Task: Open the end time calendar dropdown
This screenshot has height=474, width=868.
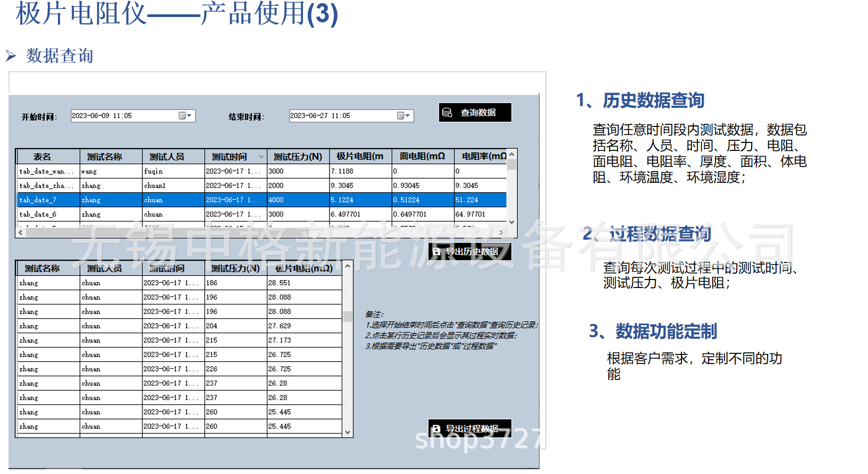Action: tap(403, 116)
